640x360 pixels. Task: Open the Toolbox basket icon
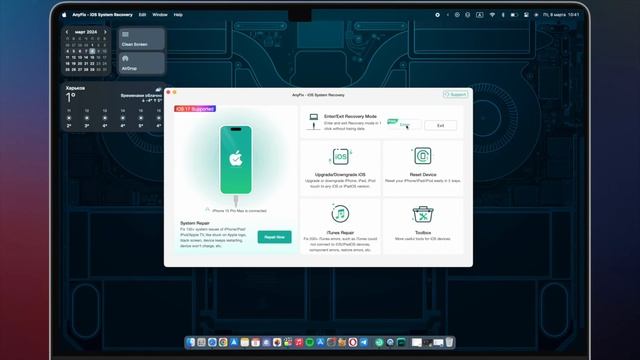[x=423, y=214]
